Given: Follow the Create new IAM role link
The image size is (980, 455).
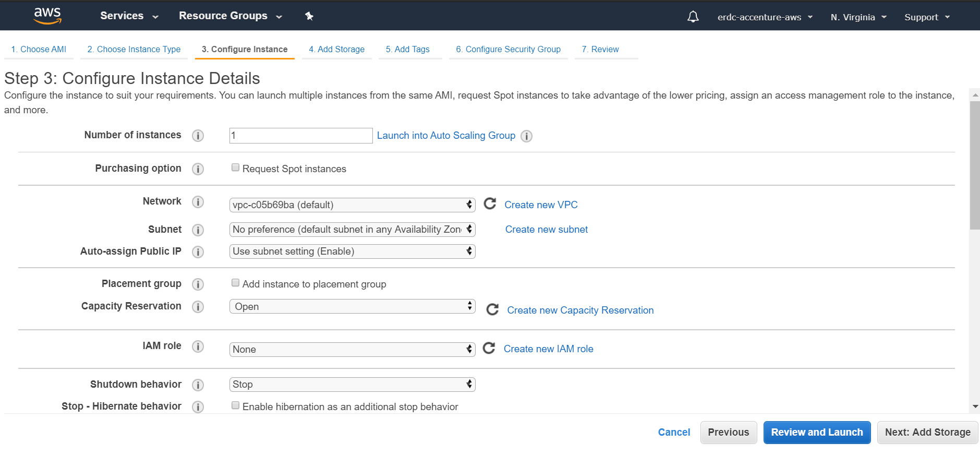Looking at the screenshot, I should pos(548,349).
